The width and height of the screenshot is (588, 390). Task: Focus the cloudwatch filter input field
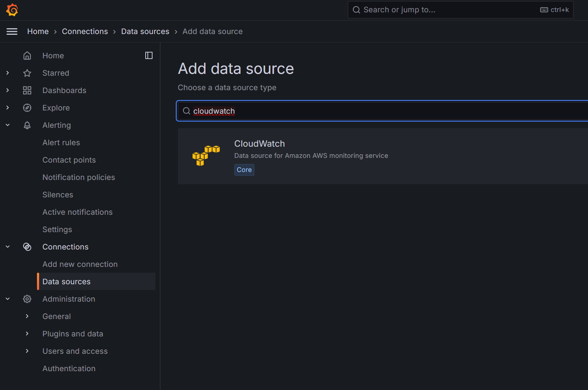pyautogui.click(x=383, y=111)
